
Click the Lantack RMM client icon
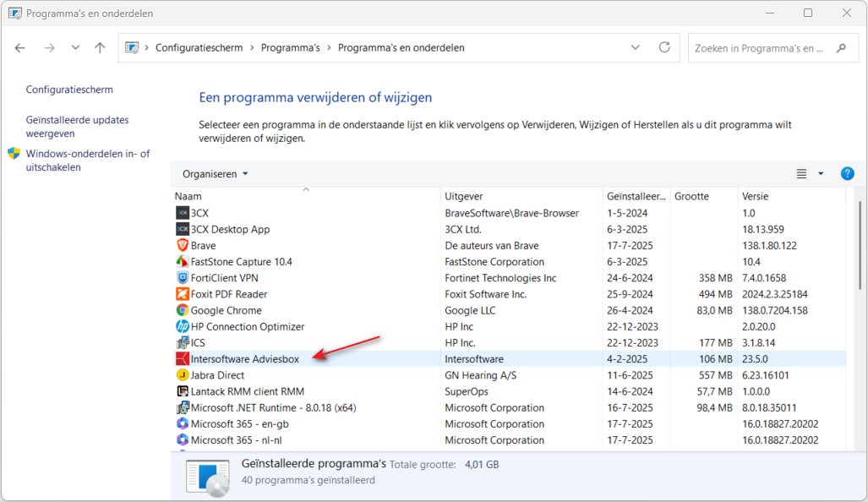coord(182,391)
